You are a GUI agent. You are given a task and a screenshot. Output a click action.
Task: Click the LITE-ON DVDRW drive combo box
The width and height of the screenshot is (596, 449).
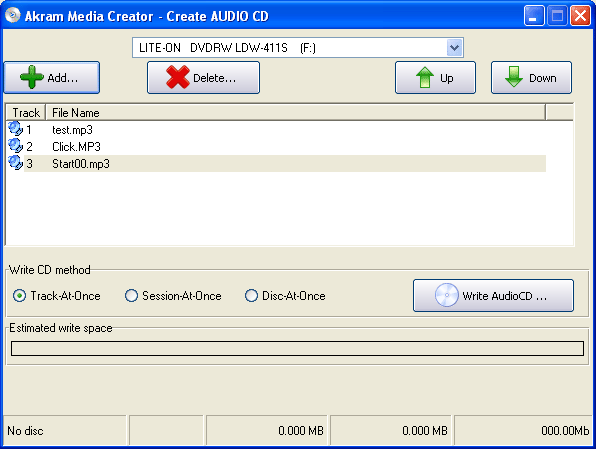click(x=298, y=48)
